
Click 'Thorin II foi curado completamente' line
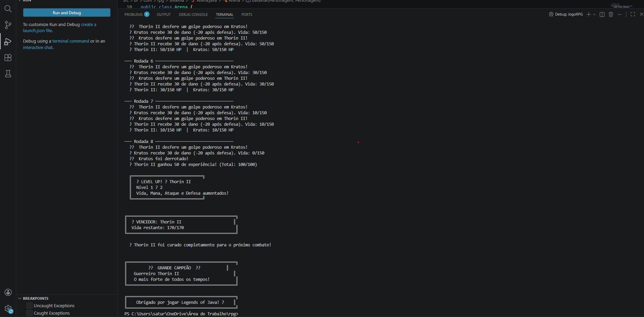200,245
